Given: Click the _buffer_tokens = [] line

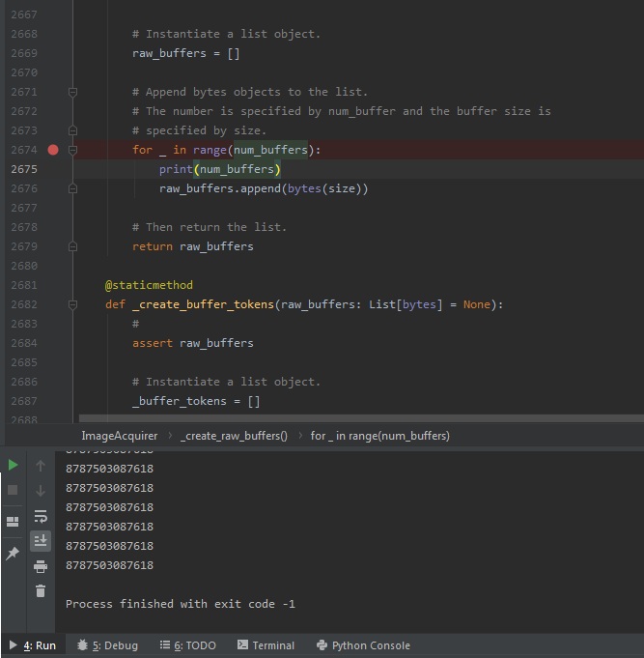Looking at the screenshot, I should [196, 401].
